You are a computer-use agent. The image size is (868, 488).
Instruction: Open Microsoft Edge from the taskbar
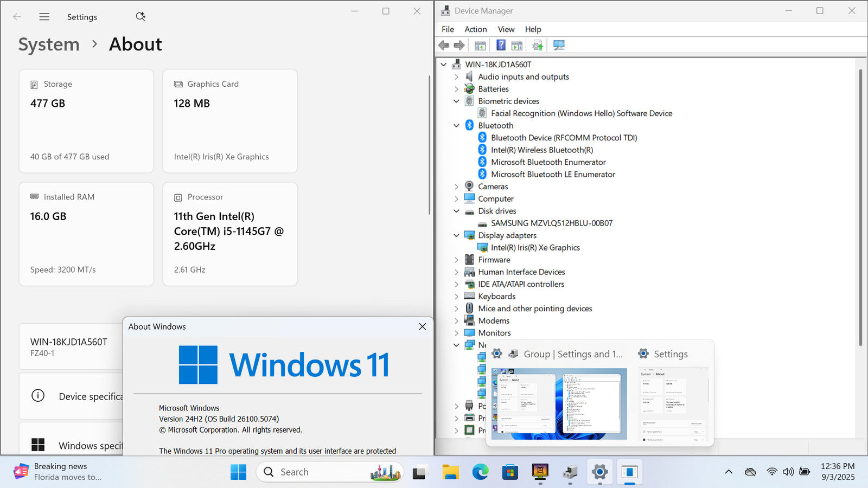(x=480, y=472)
